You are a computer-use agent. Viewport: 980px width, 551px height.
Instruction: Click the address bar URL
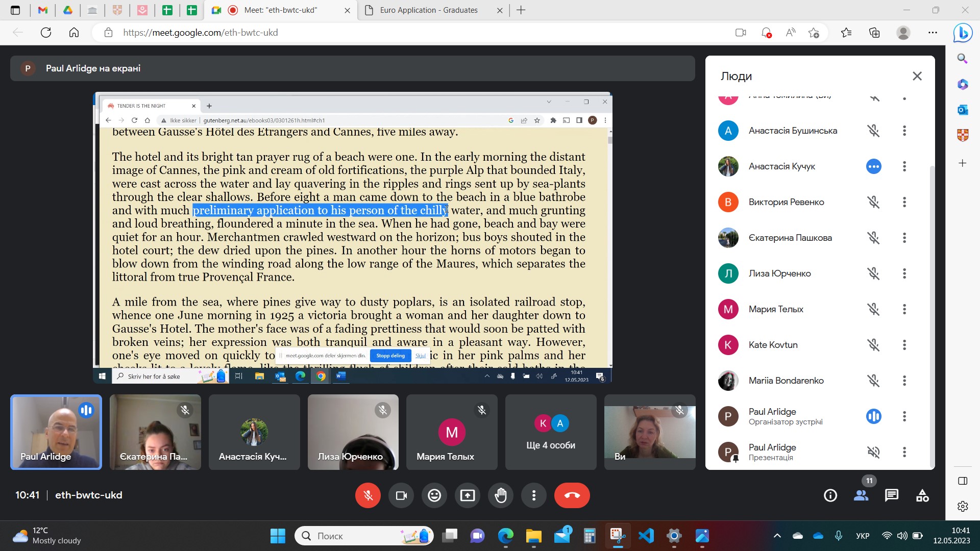coord(200,33)
